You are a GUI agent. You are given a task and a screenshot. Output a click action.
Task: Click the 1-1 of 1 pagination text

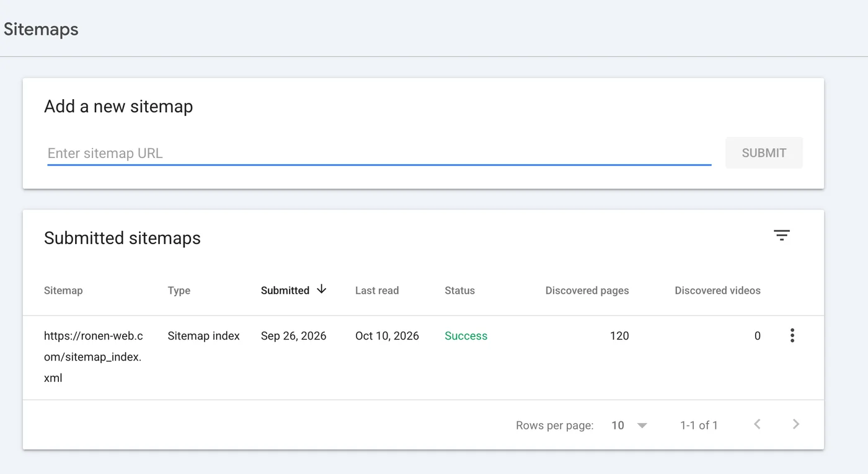point(699,425)
